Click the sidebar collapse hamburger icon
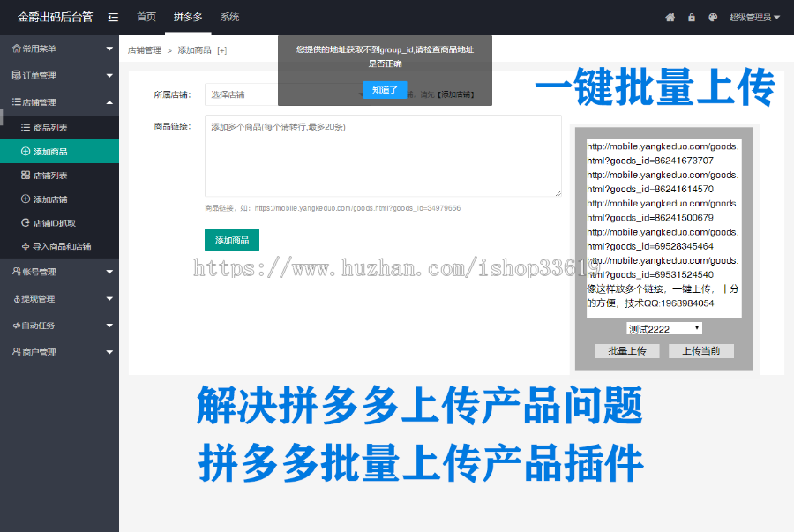794x532 pixels. [112, 17]
